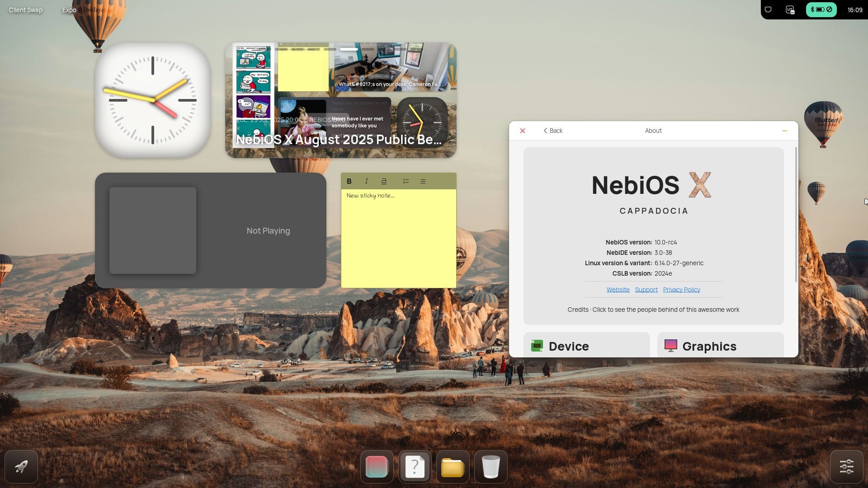This screenshot has height=488, width=868.
Task: Create a bulleted list in the sticky note
Action: (422, 181)
